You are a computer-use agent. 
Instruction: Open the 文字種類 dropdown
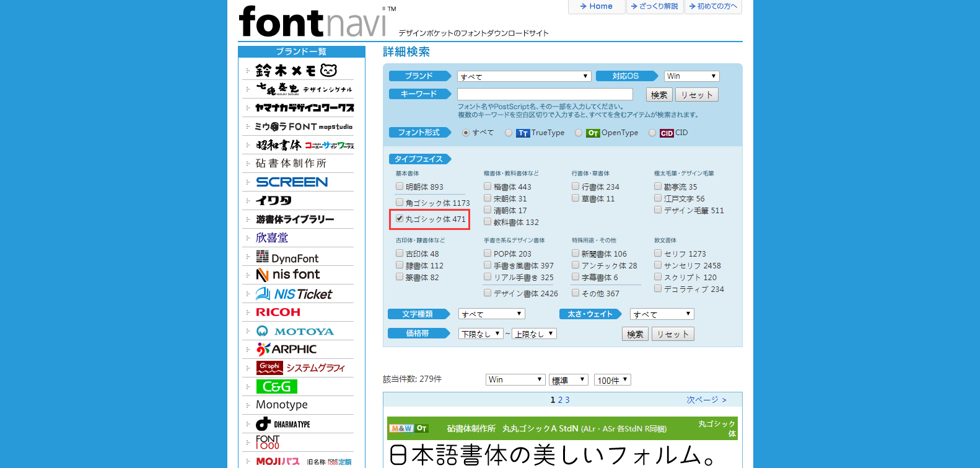[x=492, y=314]
